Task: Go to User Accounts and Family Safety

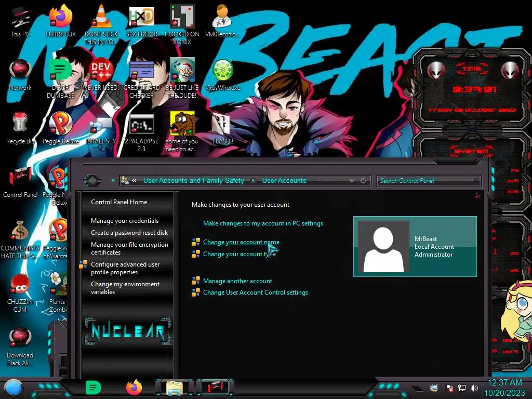Action: click(193, 180)
